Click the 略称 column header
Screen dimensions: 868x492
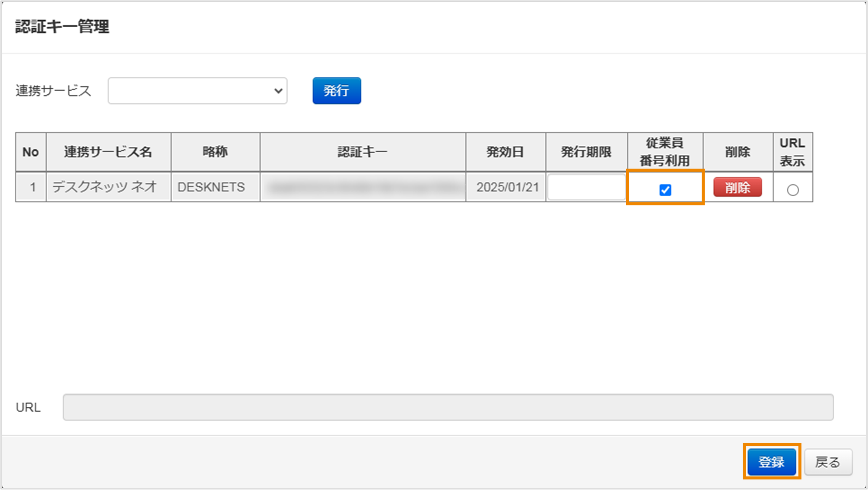[215, 152]
